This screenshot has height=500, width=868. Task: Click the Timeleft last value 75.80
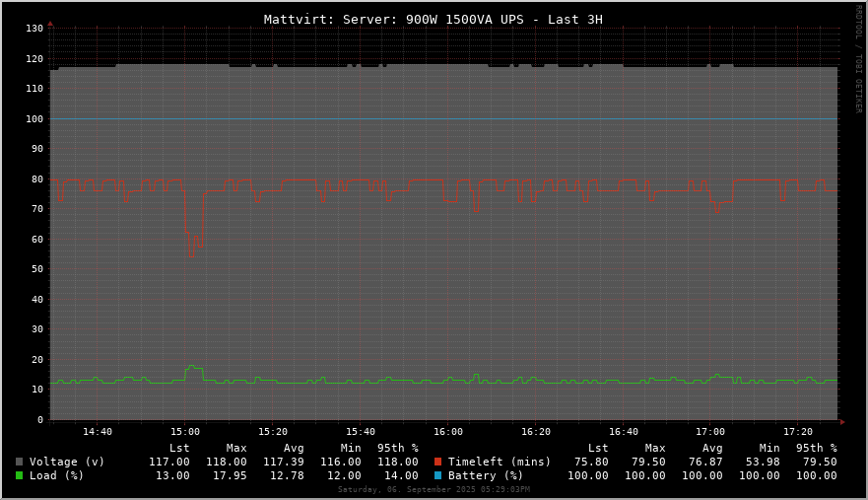coord(591,462)
